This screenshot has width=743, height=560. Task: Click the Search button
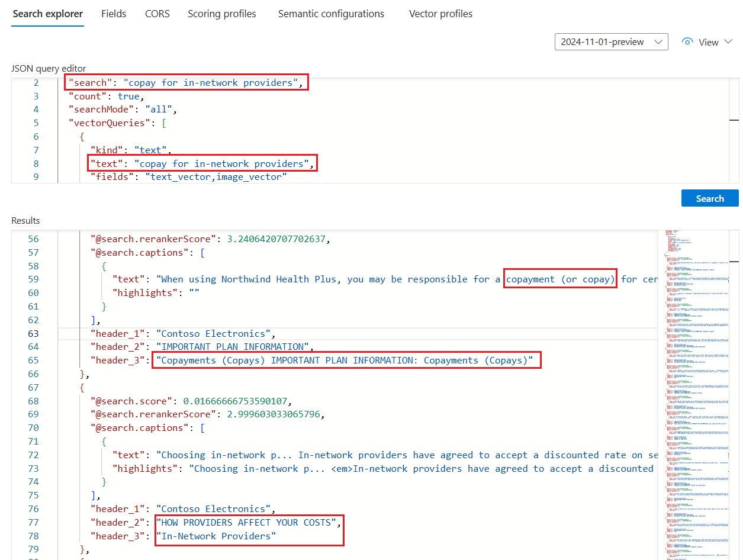(710, 198)
